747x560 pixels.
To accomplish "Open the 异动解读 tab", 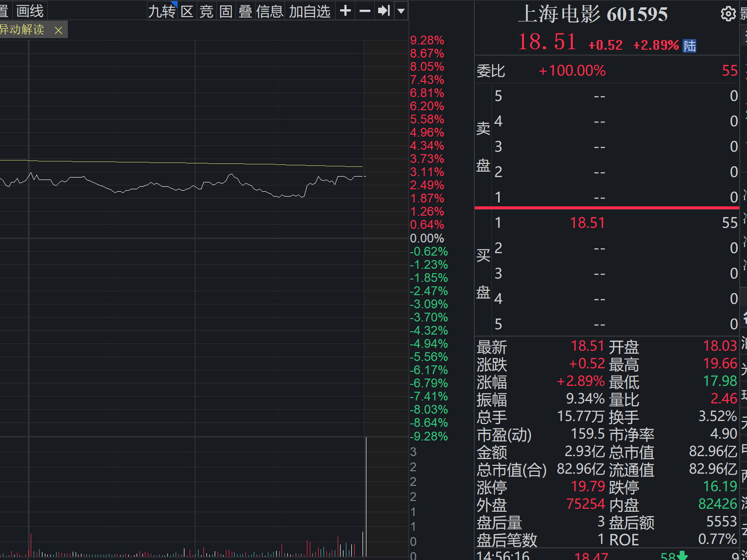I will (21, 30).
